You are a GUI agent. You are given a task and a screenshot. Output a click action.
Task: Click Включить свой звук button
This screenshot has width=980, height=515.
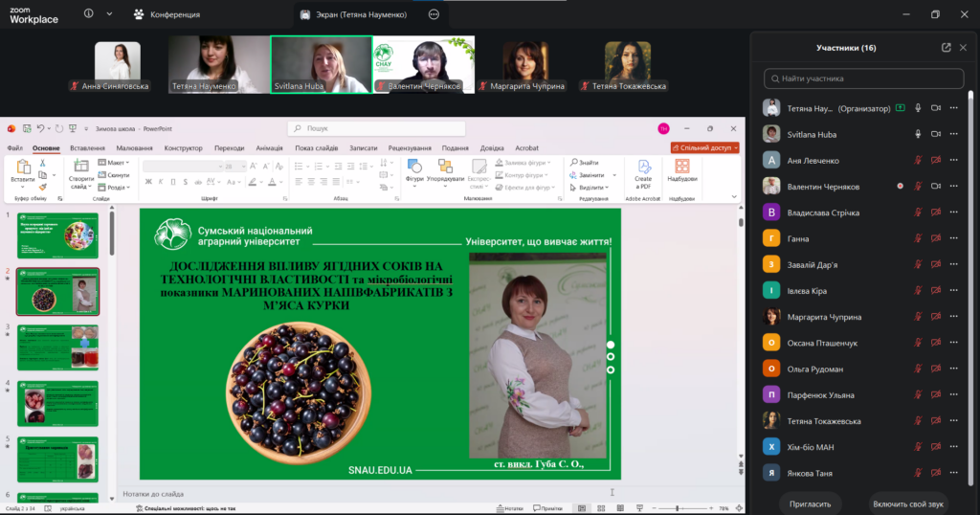pos(908,504)
